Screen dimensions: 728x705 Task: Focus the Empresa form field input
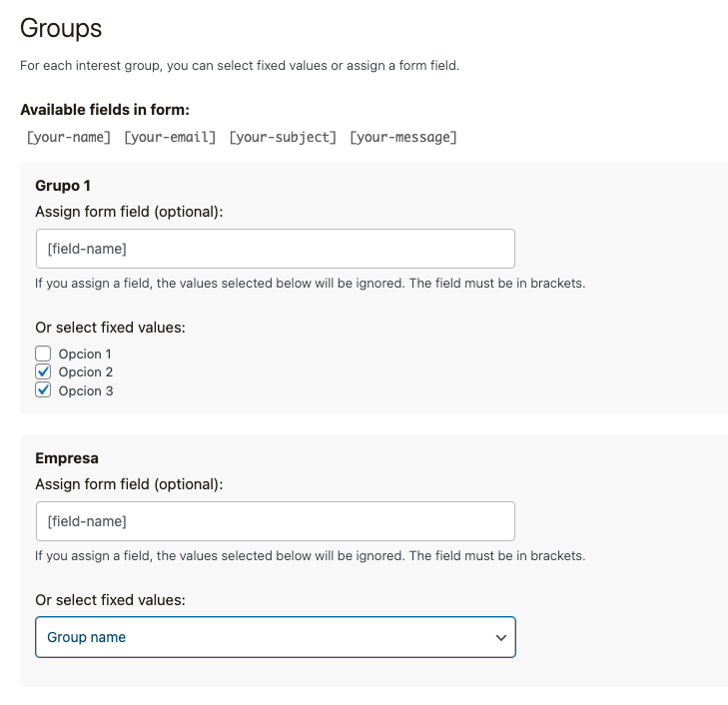275,521
